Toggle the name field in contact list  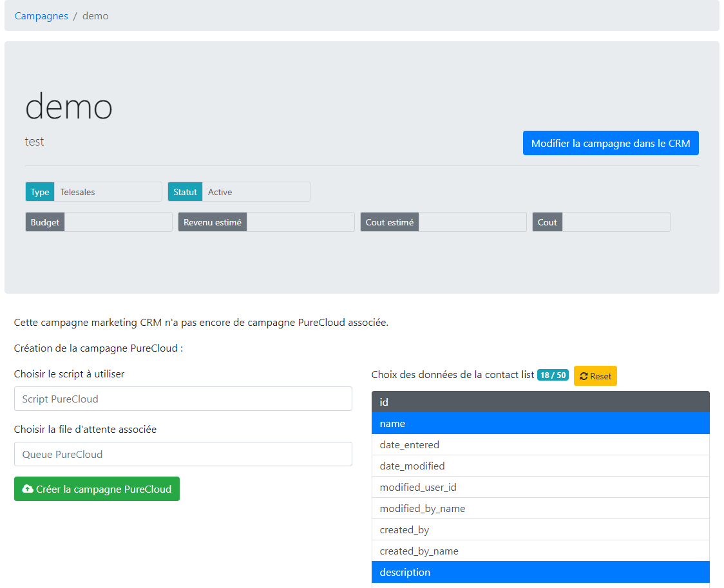(x=540, y=424)
